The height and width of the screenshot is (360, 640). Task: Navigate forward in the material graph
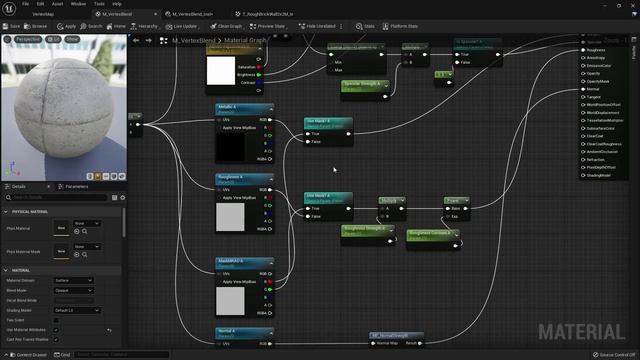(x=149, y=40)
